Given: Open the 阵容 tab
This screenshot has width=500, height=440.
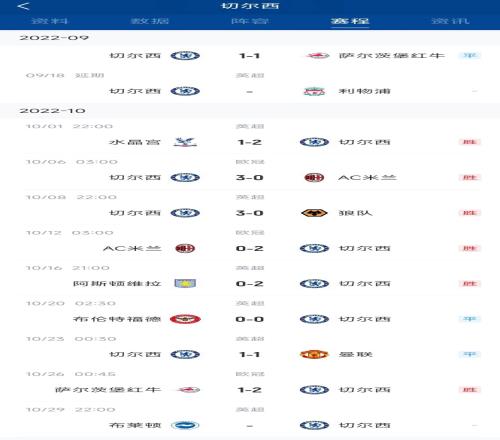Looking at the screenshot, I should tap(250, 21).
